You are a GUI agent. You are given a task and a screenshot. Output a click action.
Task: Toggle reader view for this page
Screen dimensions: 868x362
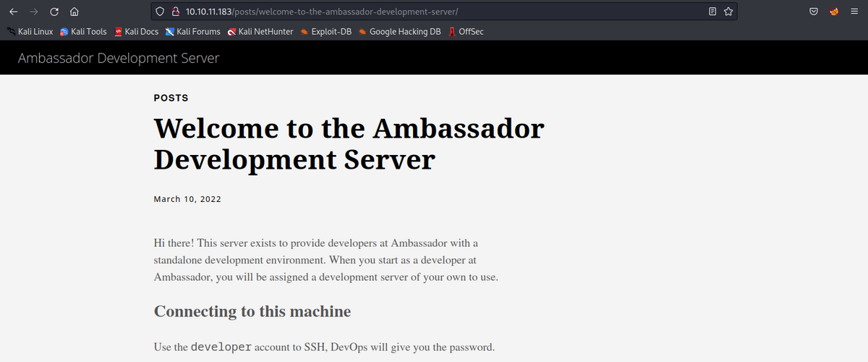click(712, 12)
